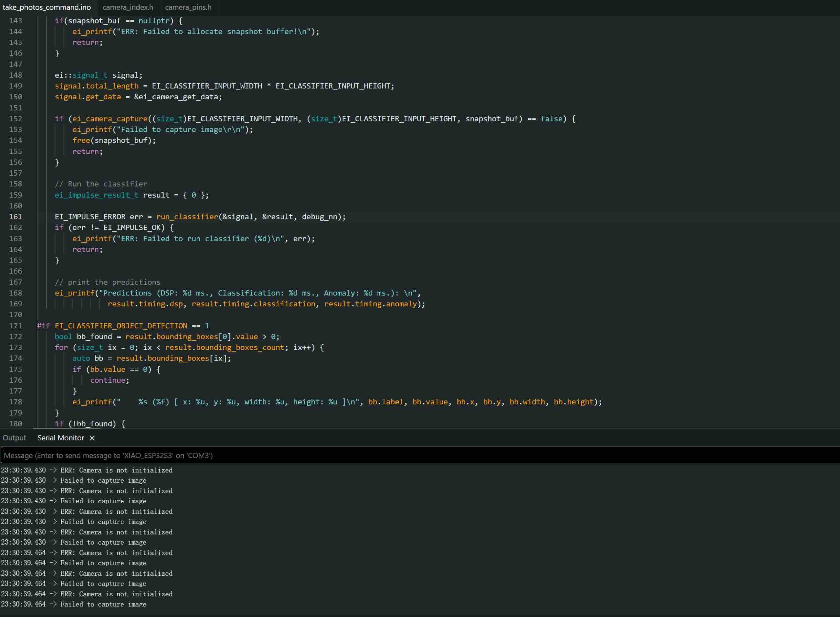Close the Serial Monitor panel
The image size is (840, 617).
click(x=92, y=438)
